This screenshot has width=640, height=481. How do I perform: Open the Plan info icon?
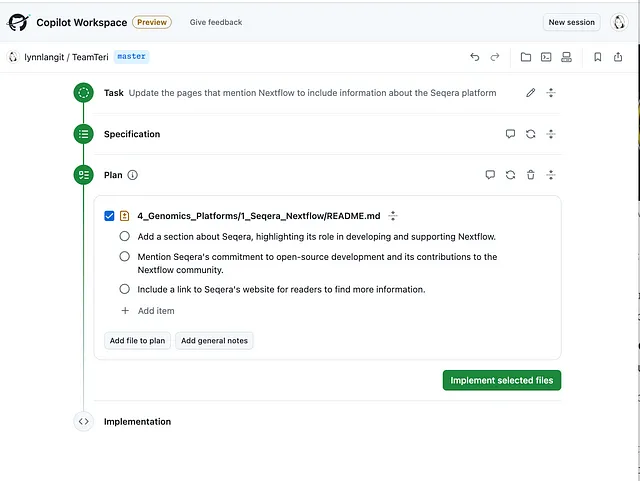132,175
